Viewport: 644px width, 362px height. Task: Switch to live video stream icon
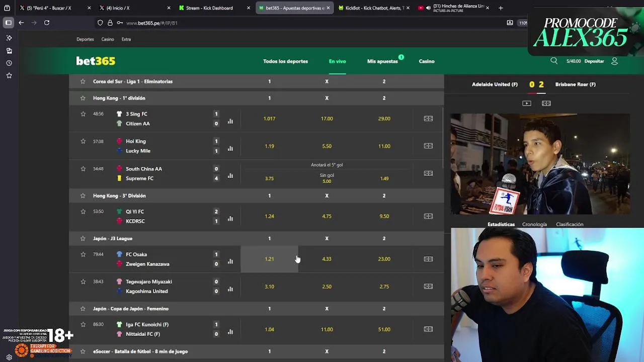[527, 103]
